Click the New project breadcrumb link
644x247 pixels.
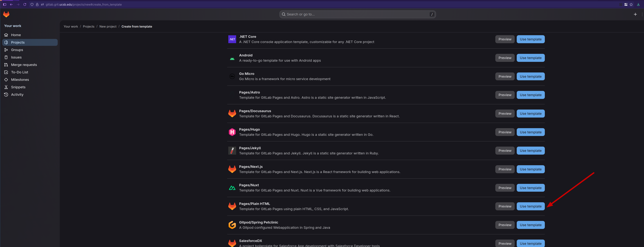coord(108,26)
